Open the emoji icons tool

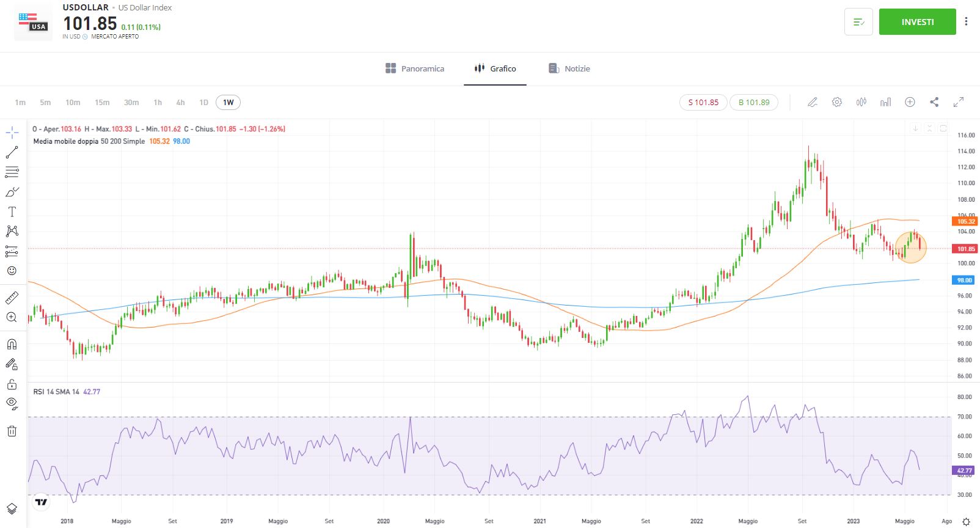(12, 271)
